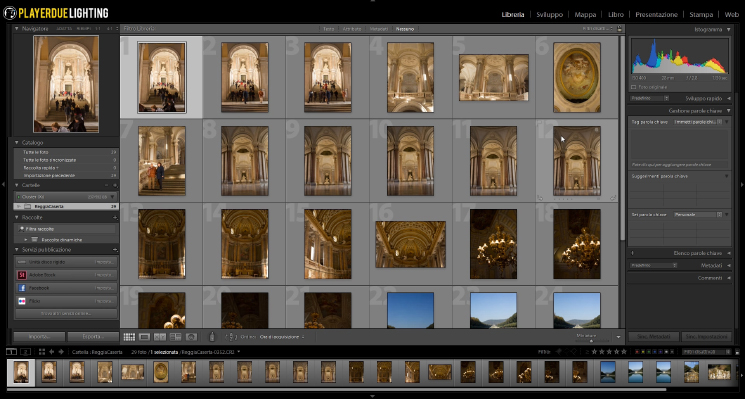Click the Adobe Stock service icon

22,275
